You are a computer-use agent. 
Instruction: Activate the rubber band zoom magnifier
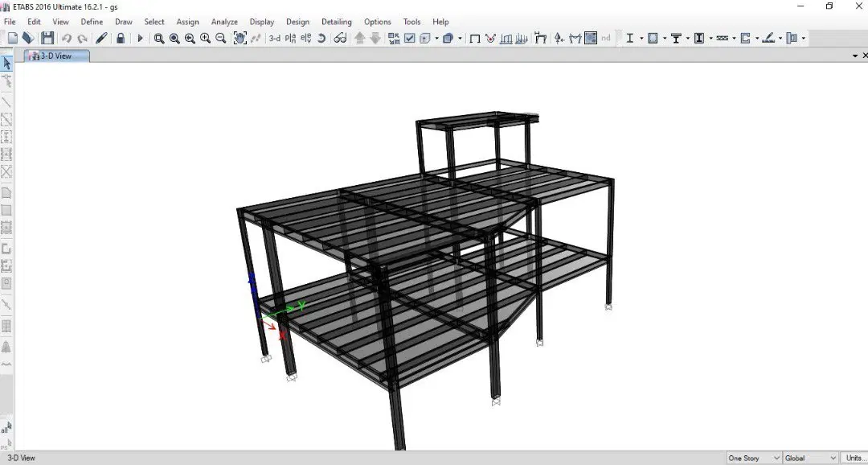click(159, 39)
